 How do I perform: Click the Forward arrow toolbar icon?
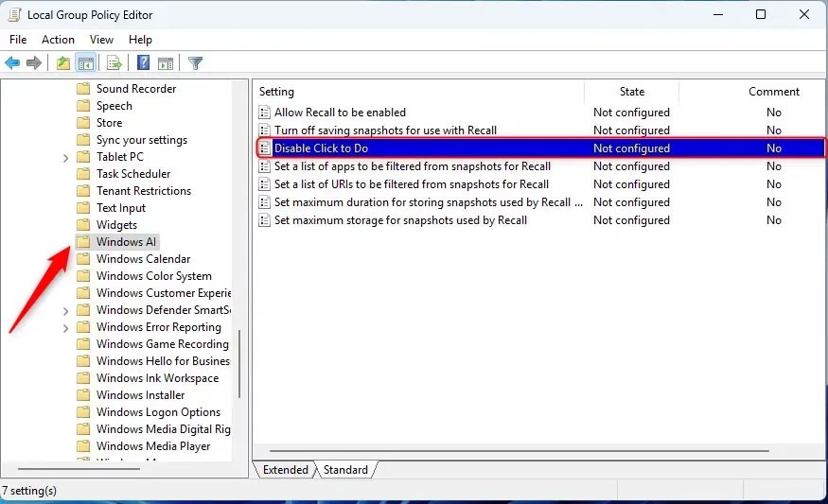34,63
